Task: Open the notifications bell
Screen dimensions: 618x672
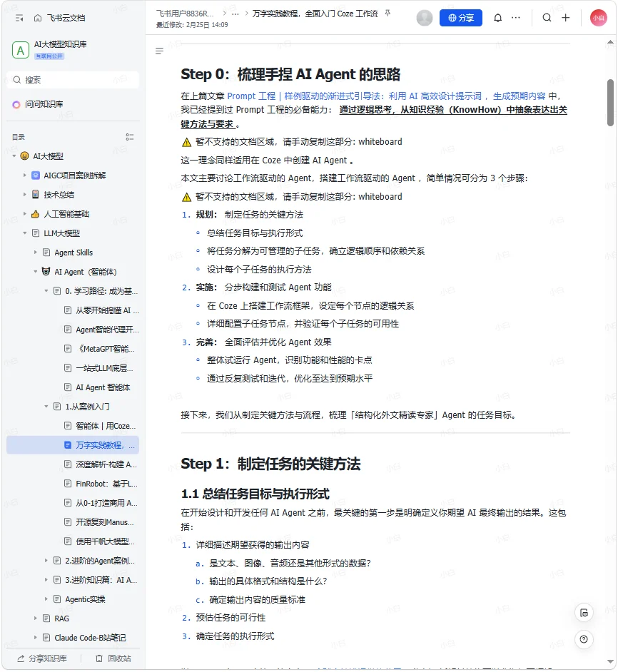Action: point(497,18)
